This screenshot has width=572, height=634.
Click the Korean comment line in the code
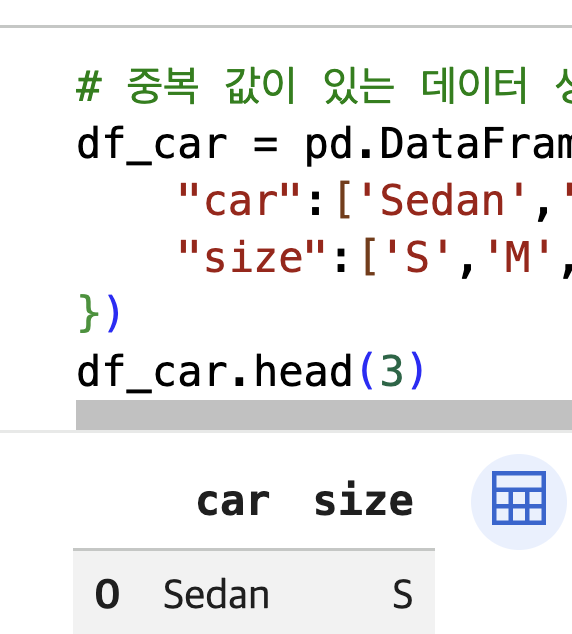coord(324,86)
